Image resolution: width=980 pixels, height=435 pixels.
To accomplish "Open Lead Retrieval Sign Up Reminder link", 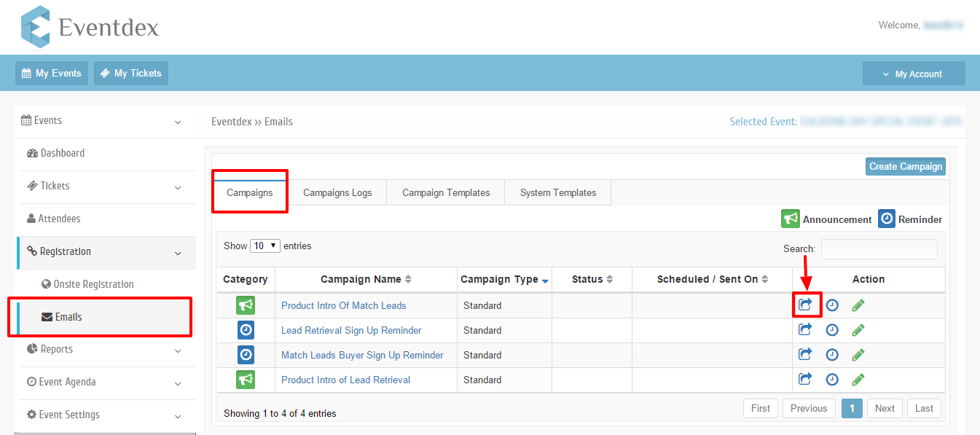I will coord(351,330).
